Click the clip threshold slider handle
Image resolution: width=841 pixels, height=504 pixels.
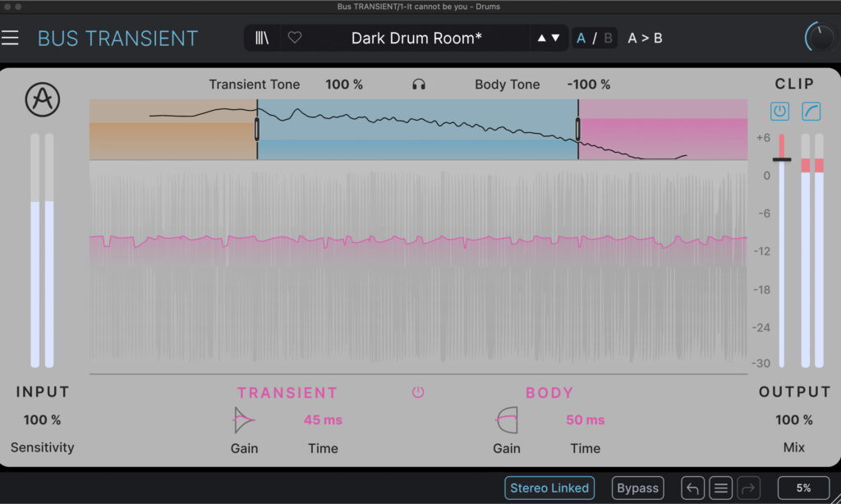point(782,159)
